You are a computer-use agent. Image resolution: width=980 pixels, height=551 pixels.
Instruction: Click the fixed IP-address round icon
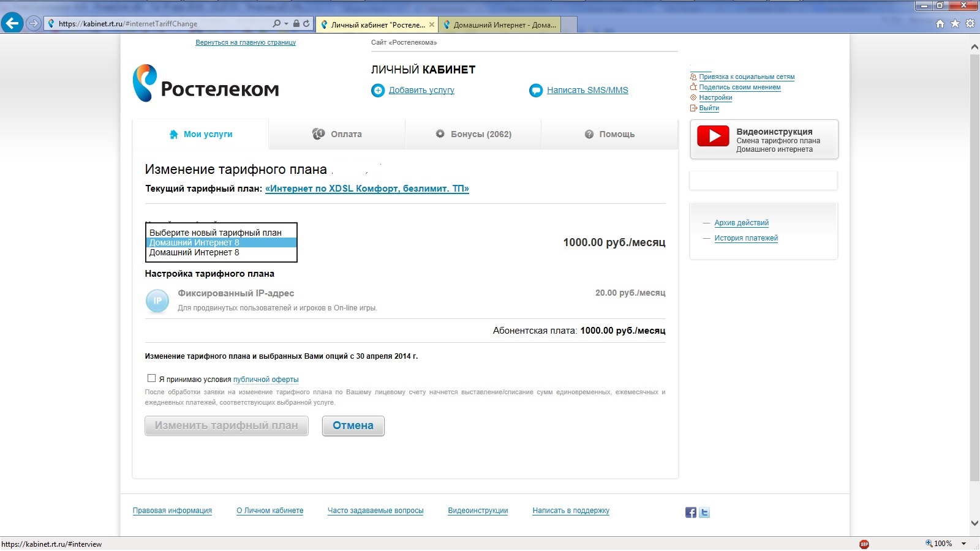click(x=157, y=301)
